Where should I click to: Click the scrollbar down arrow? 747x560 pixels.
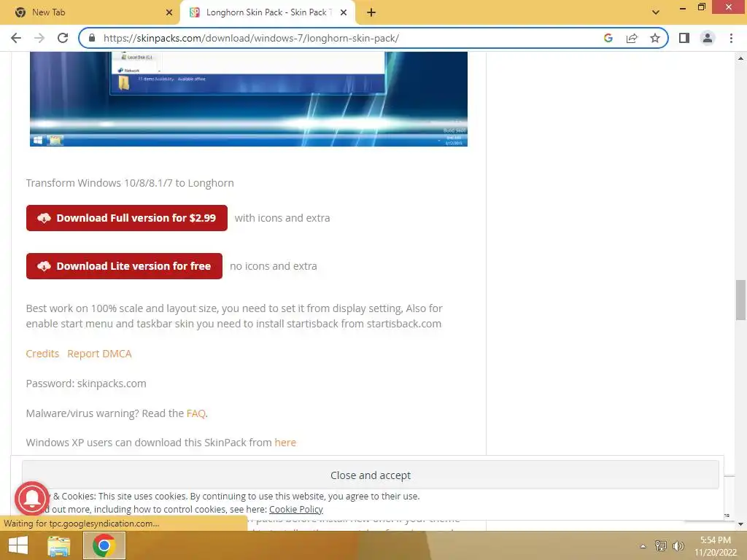click(x=740, y=524)
